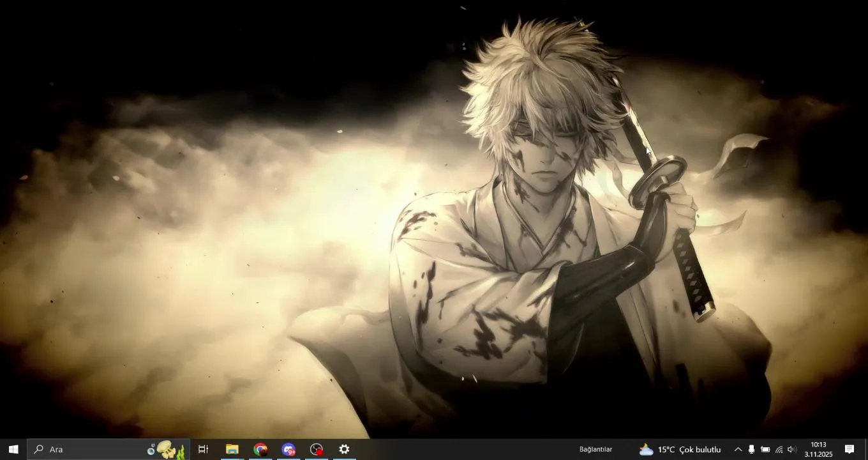Image resolution: width=868 pixels, height=460 pixels.
Task: Open the Windows Start menu
Action: pos(13,449)
